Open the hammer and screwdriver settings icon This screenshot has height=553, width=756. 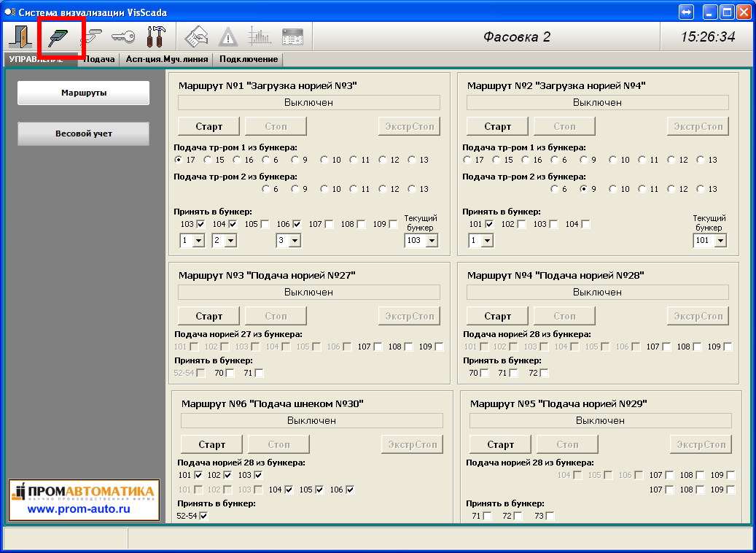click(156, 36)
